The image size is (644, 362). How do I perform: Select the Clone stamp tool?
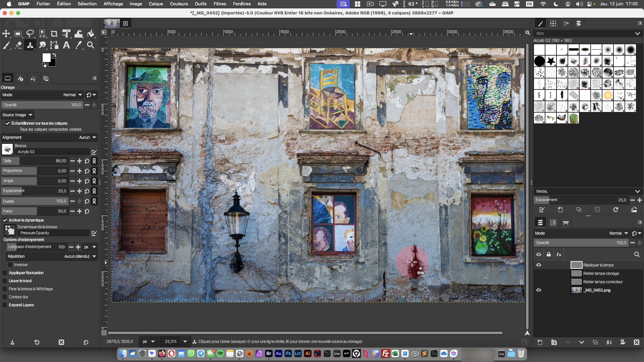[30, 45]
